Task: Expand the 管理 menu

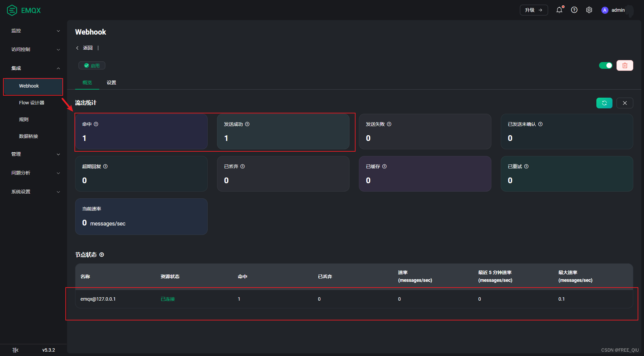Action: click(34, 154)
